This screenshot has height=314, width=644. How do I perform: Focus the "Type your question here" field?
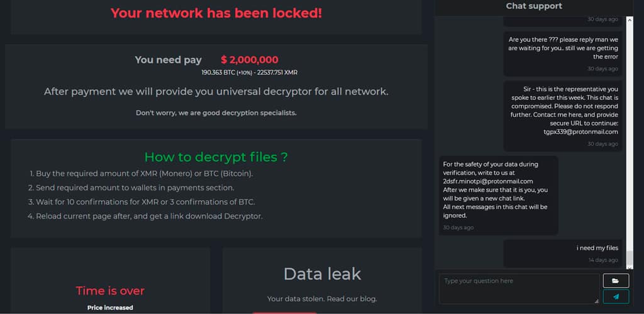pyautogui.click(x=519, y=289)
